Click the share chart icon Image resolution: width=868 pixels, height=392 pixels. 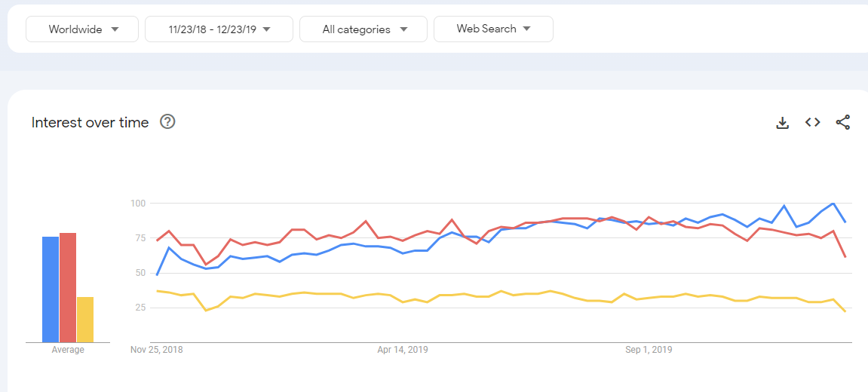[843, 122]
